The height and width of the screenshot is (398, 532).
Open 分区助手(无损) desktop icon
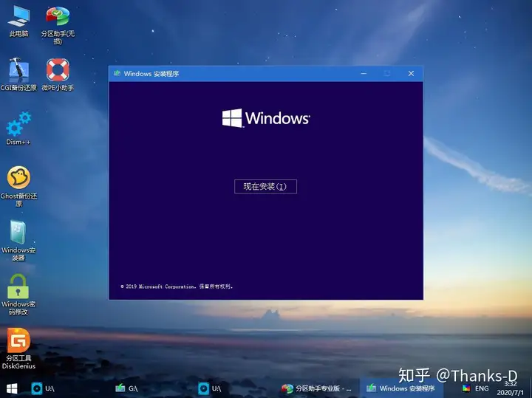click(58, 25)
